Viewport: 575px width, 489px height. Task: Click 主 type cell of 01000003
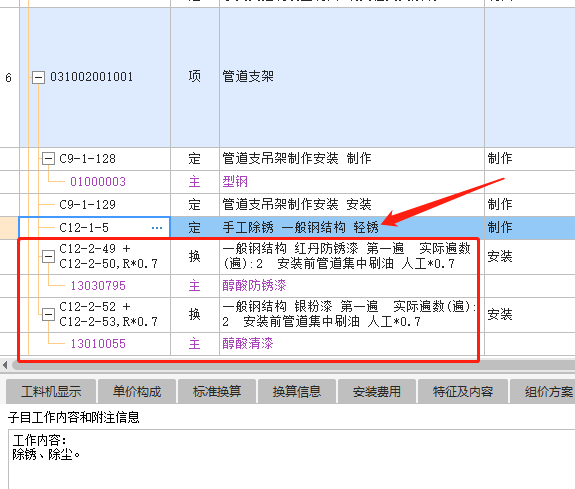(x=195, y=182)
